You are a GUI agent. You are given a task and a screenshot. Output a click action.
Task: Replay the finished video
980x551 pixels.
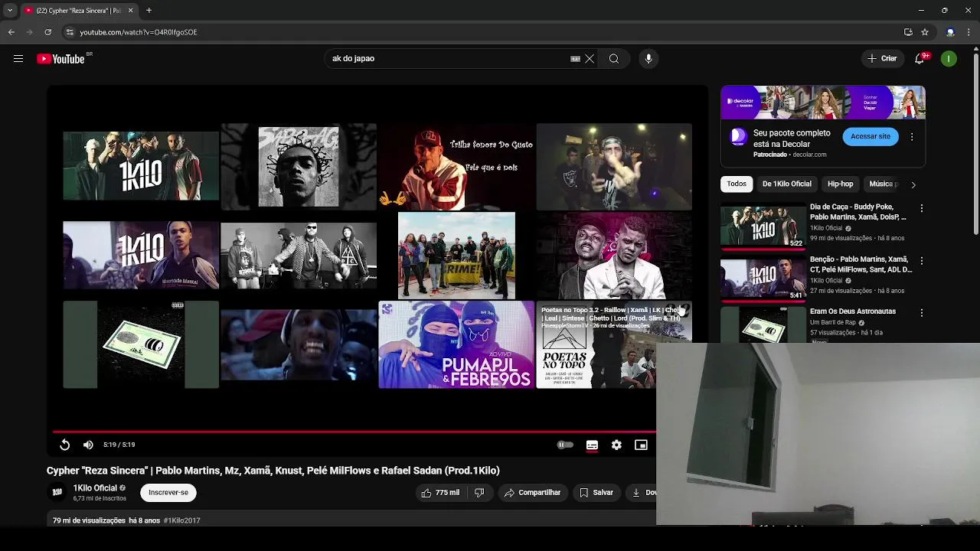(x=65, y=445)
